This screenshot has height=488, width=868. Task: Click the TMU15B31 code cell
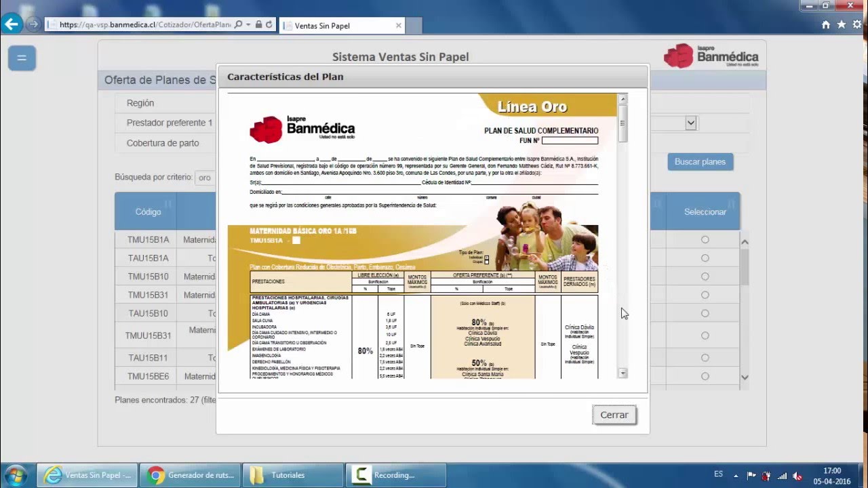click(x=148, y=295)
